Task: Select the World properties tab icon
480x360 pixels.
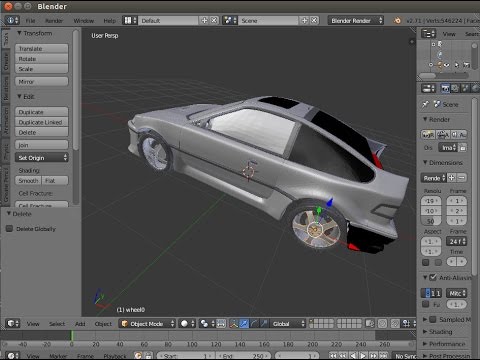Action: coord(475,88)
